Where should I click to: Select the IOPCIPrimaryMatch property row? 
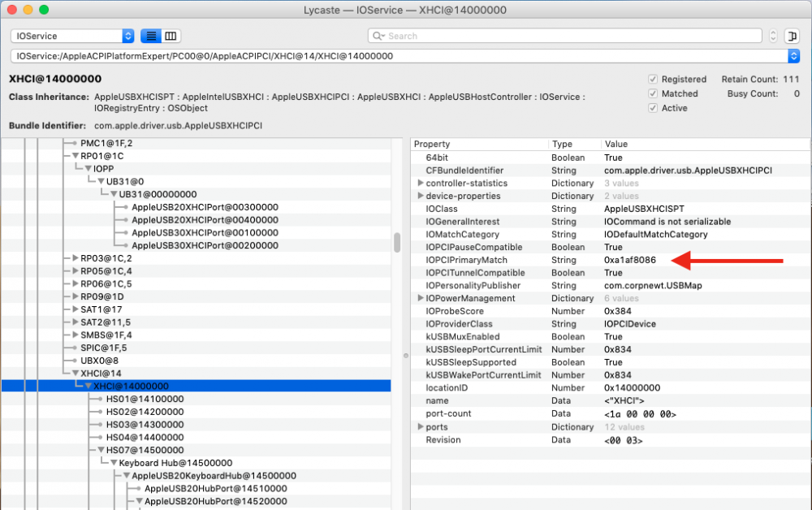[611, 260]
